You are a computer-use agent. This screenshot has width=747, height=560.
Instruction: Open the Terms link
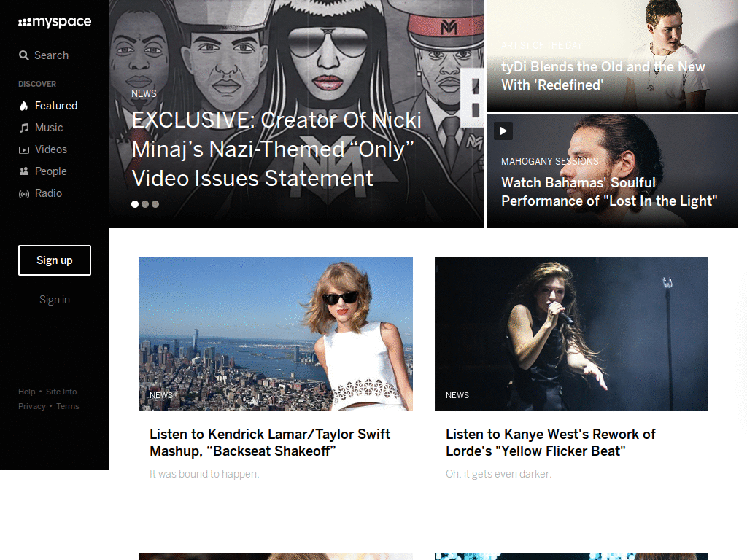[68, 406]
